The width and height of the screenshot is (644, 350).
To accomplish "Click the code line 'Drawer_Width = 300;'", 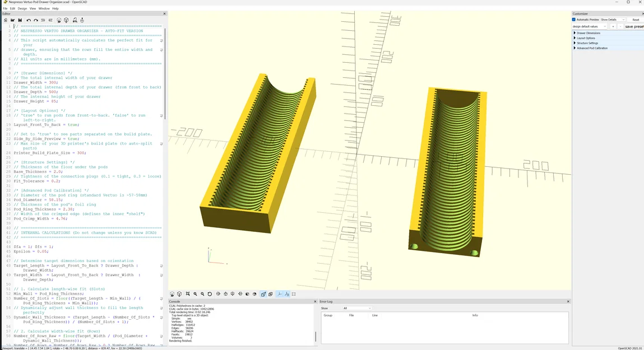I will pyautogui.click(x=36, y=82).
